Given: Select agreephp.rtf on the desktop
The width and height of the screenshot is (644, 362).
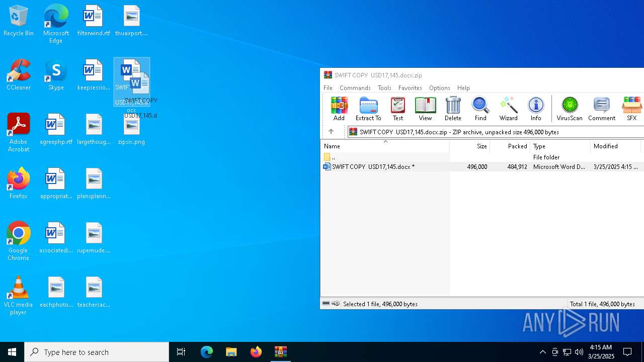Looking at the screenshot, I should pos(56,130).
